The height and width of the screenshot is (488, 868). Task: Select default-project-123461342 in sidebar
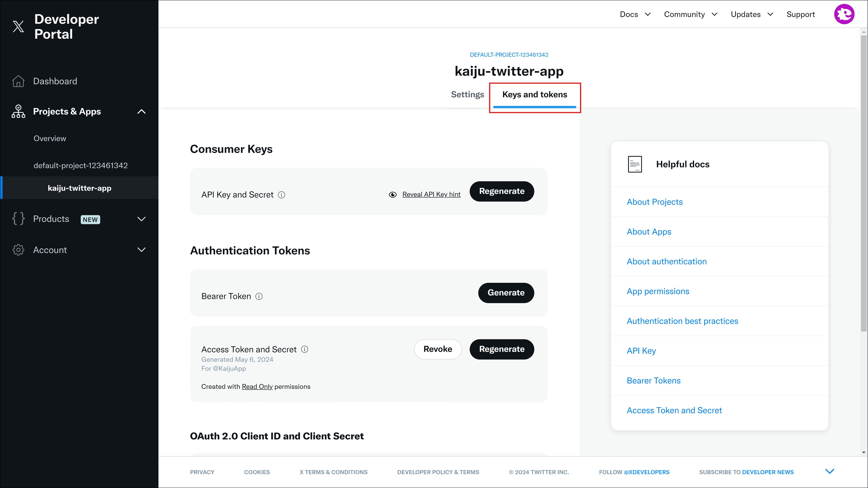80,165
